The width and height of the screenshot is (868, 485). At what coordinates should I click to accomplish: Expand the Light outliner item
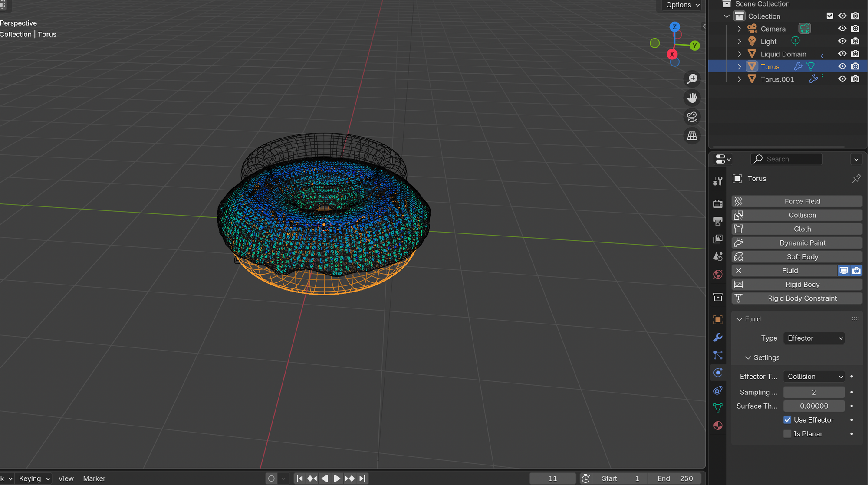tap(739, 42)
